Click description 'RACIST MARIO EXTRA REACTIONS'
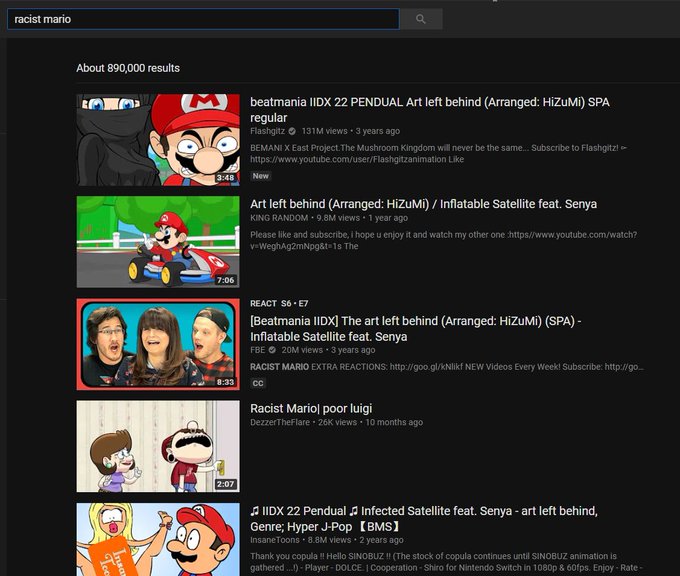The width and height of the screenshot is (680, 576). tap(447, 367)
